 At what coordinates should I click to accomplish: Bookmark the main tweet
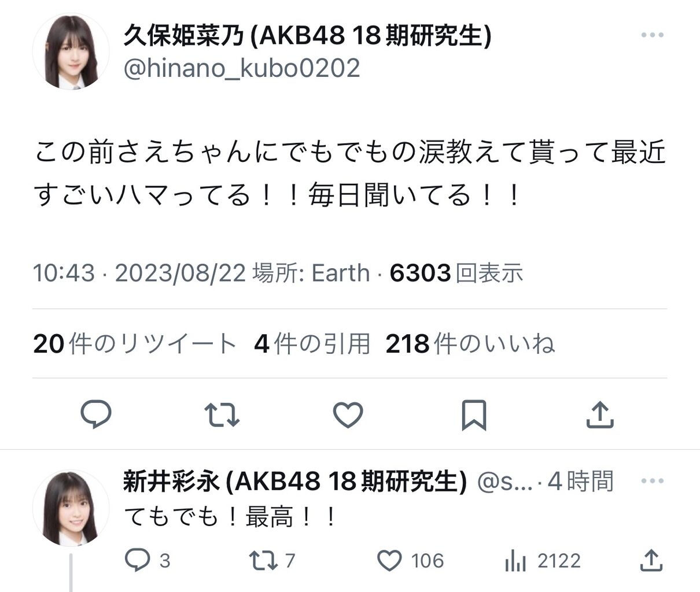pos(474,415)
